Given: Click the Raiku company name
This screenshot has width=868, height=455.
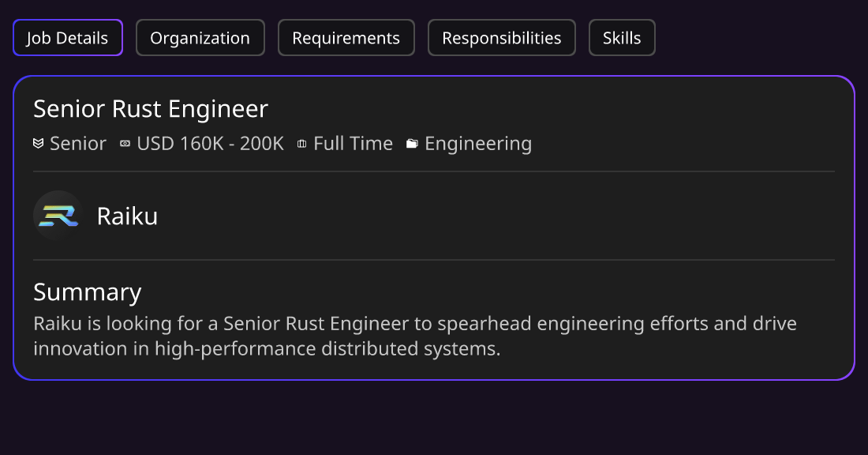Looking at the screenshot, I should point(127,216).
